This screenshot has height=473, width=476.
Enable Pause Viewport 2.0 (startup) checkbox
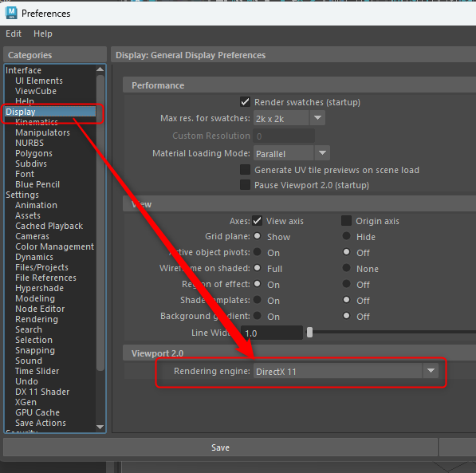click(245, 185)
